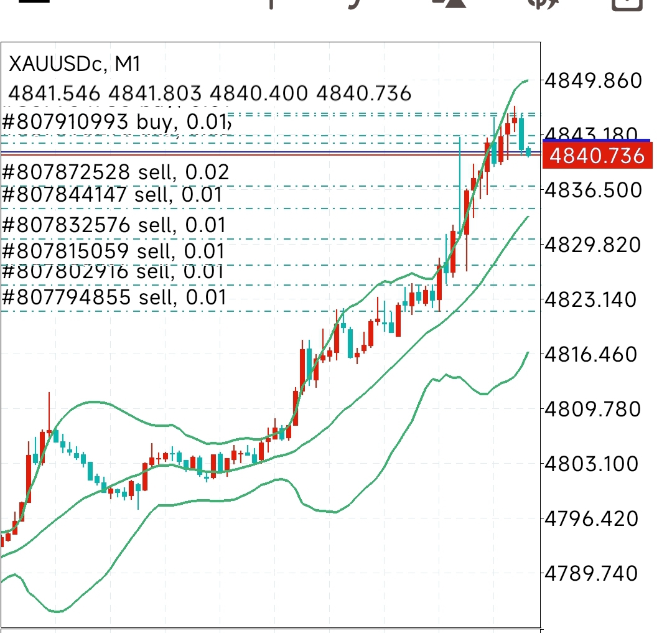Select order #807844147 sell, 0.01 label
The height and width of the screenshot is (633, 672).
112,195
